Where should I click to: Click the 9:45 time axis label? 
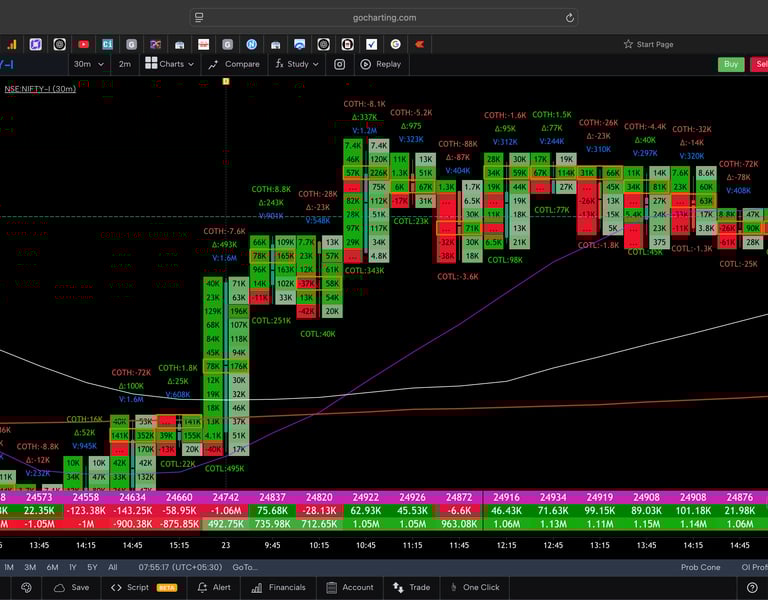(272, 545)
